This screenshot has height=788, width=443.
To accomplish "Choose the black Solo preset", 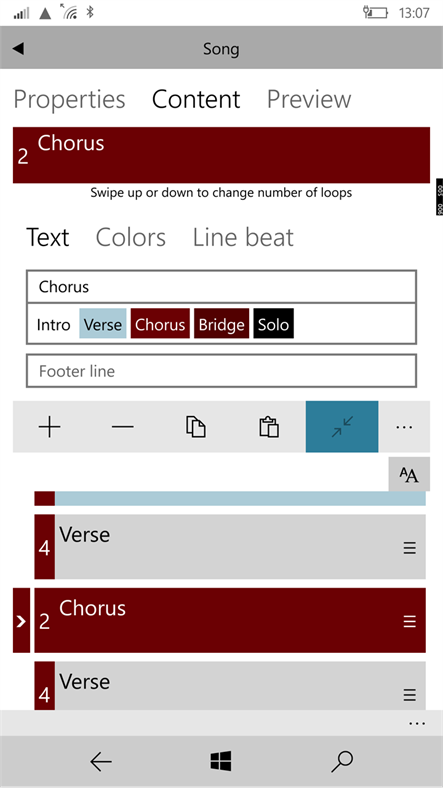I will (274, 324).
